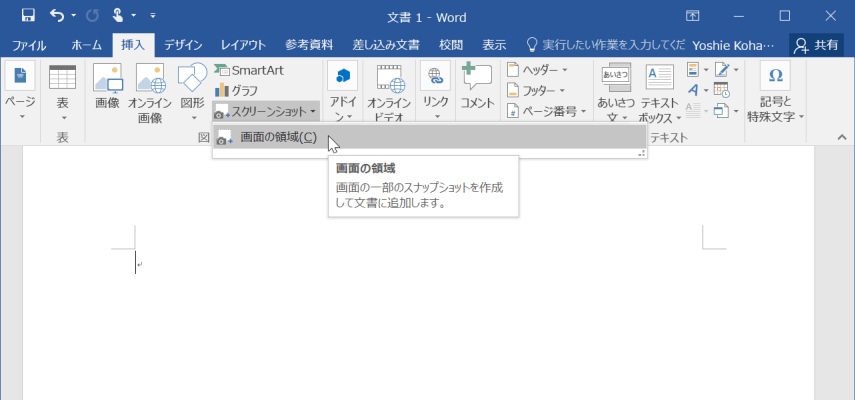Insert a グラフ chart
Screen dimensions: 855x400
(x=236, y=90)
